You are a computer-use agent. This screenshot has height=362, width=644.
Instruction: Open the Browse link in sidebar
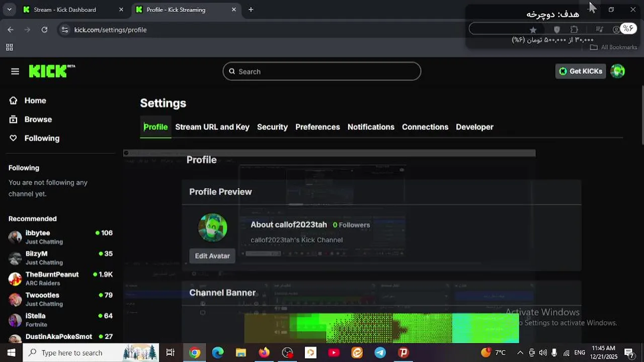coord(38,119)
